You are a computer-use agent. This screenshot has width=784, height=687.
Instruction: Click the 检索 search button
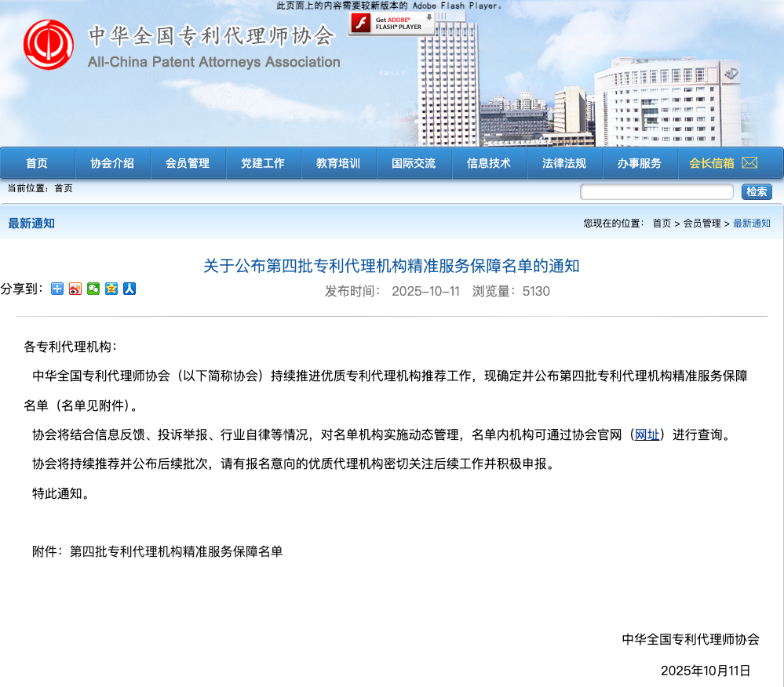pyautogui.click(x=757, y=192)
